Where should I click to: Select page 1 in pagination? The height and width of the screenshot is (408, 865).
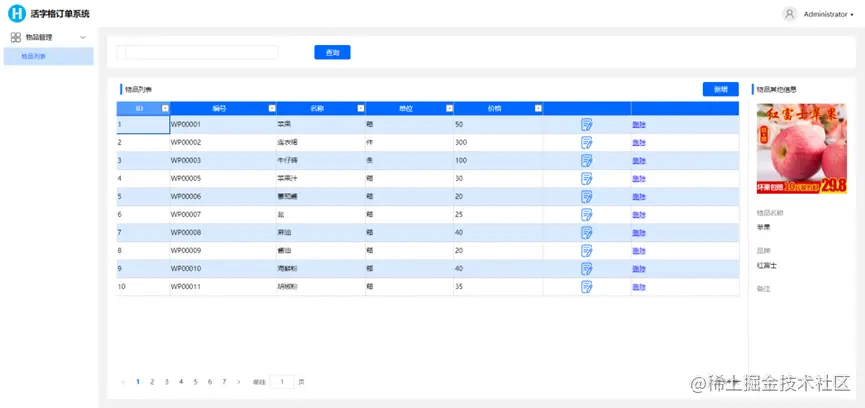[138, 382]
